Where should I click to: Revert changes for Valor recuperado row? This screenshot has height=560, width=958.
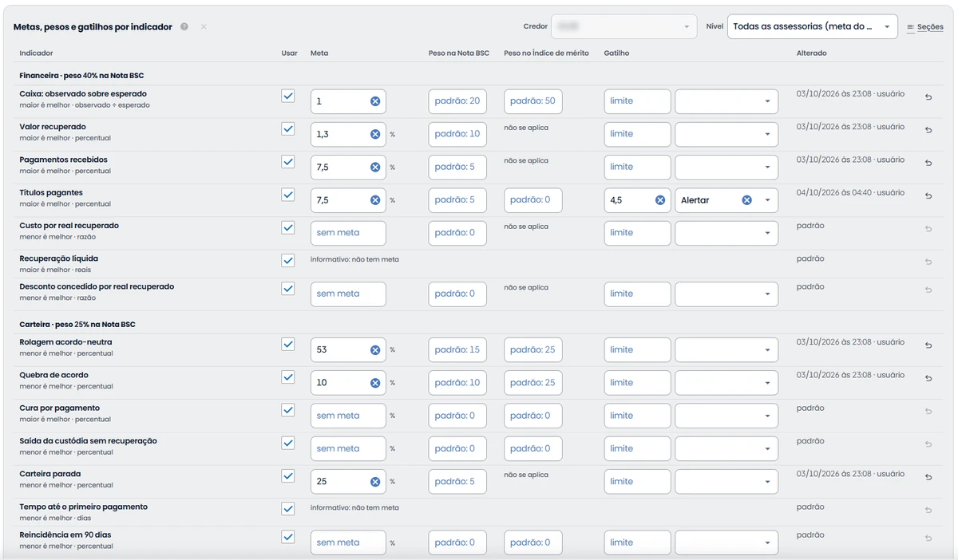928,130
